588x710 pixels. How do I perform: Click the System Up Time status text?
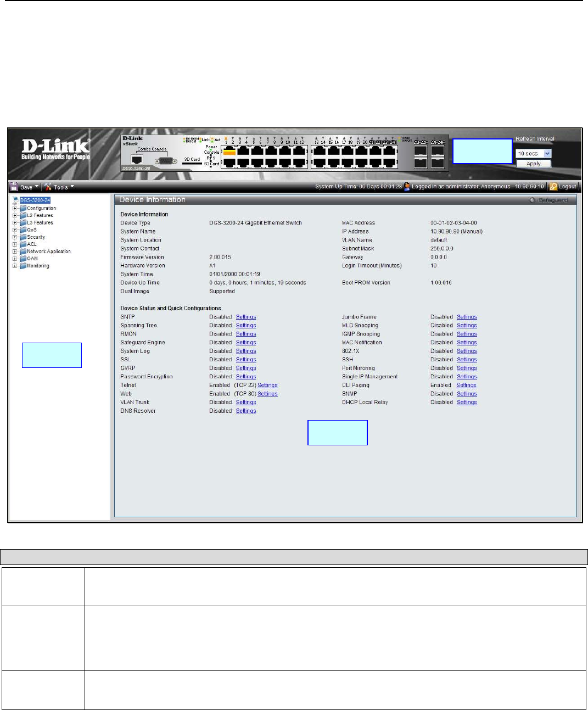coord(359,187)
